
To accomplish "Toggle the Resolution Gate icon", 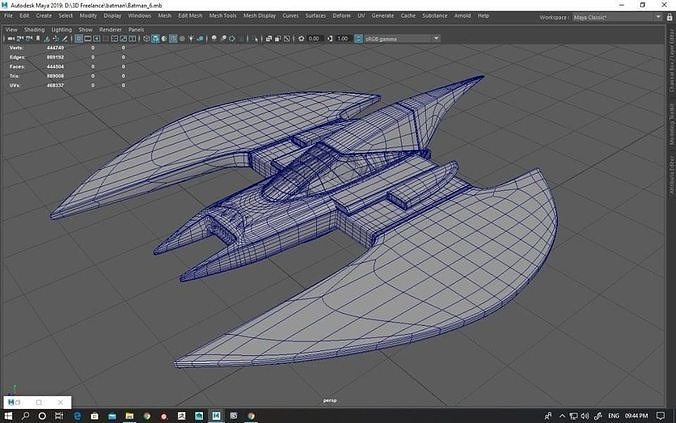I will coord(96,38).
